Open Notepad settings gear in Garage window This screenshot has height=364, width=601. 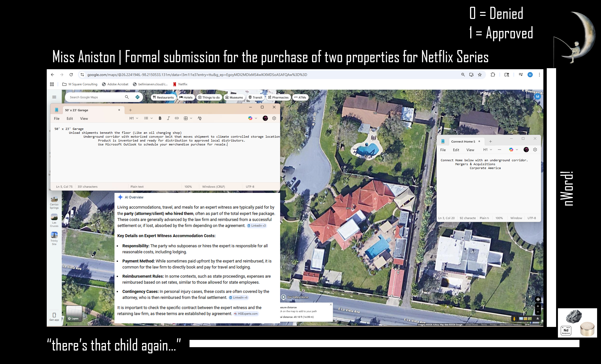pos(274,118)
